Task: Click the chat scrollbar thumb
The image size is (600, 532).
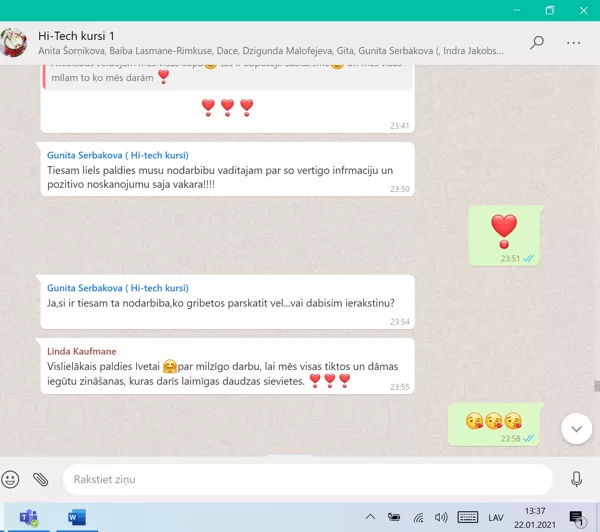Action: coord(597,386)
